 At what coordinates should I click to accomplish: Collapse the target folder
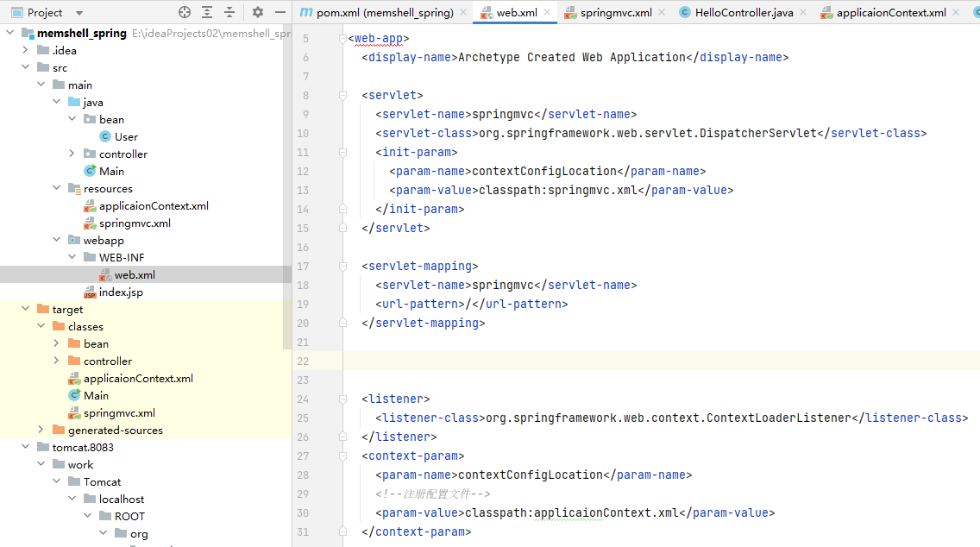pos(26,309)
